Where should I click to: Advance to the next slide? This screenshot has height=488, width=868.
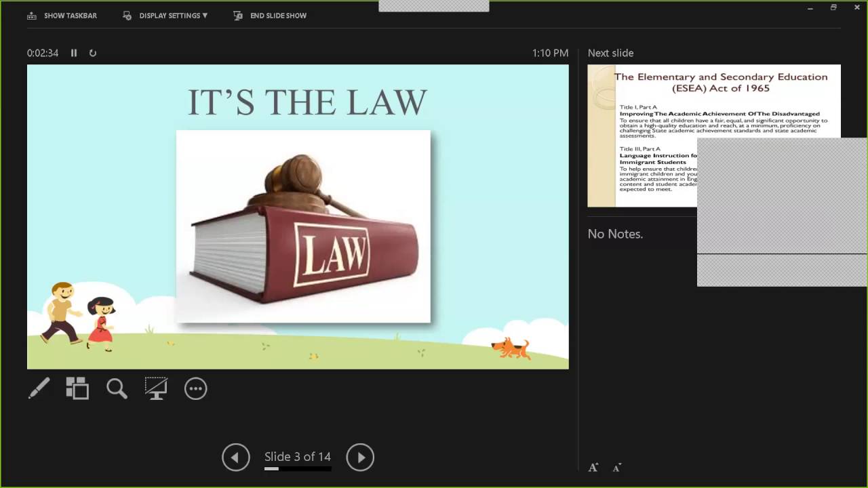tap(360, 457)
